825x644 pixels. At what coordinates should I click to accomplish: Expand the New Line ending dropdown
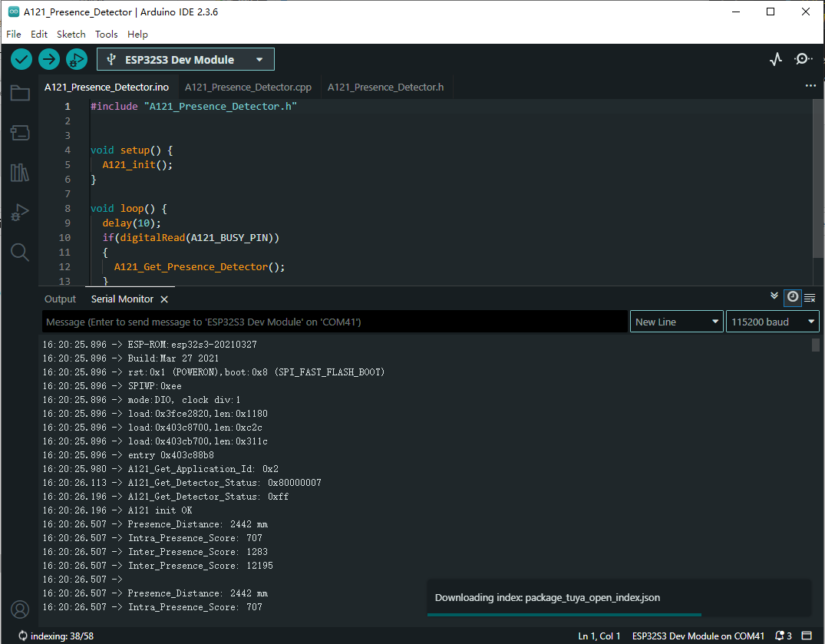pos(677,322)
